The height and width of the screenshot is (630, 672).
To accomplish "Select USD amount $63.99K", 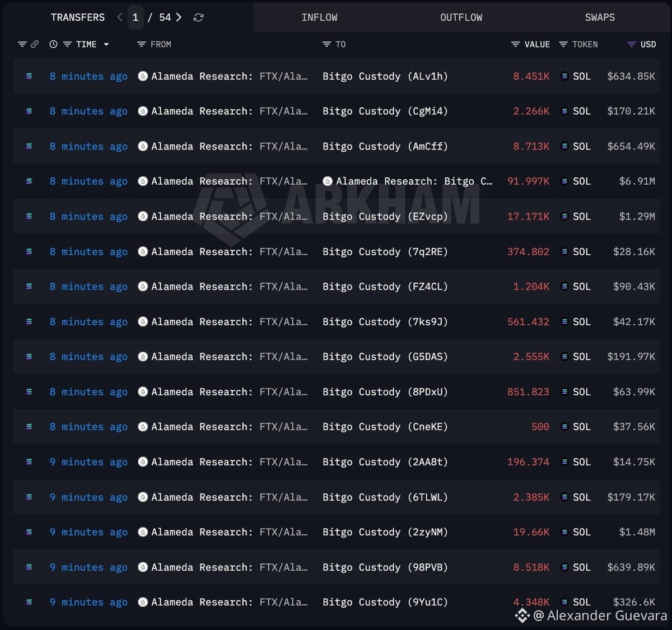I will [634, 391].
